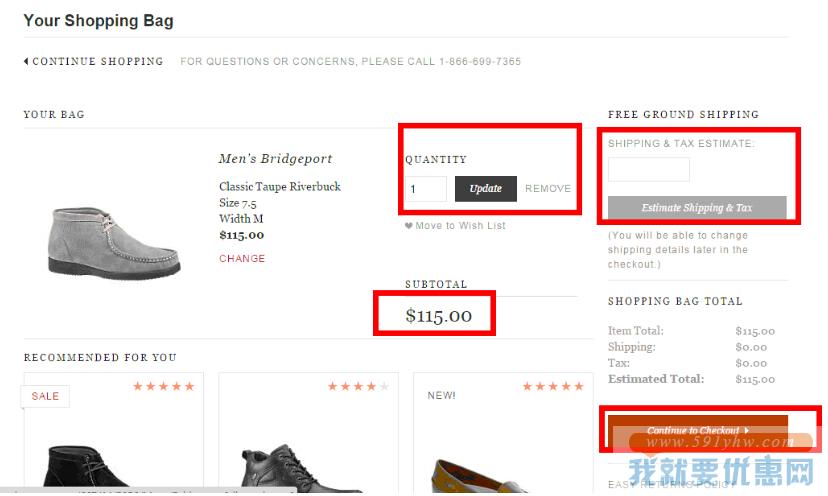Proceed with Continue to Checkout button

point(698,431)
